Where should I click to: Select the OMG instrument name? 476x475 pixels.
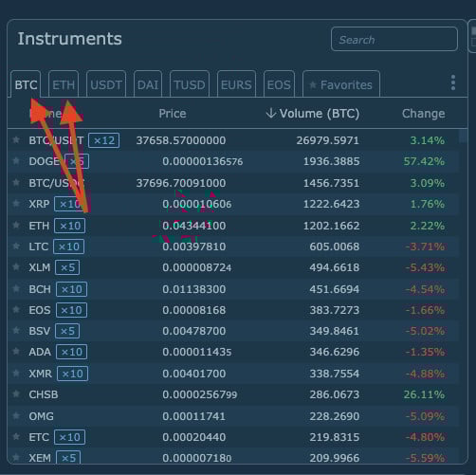(41, 416)
